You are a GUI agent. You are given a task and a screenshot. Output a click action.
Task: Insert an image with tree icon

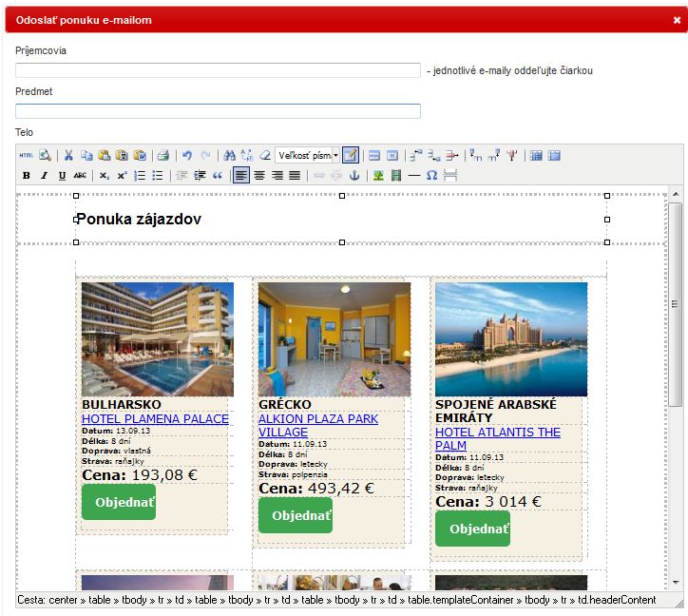click(x=378, y=176)
